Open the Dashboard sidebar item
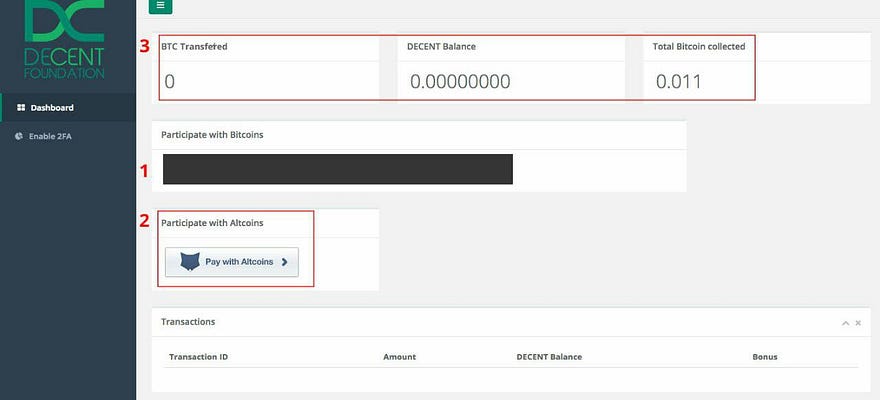 point(68,107)
